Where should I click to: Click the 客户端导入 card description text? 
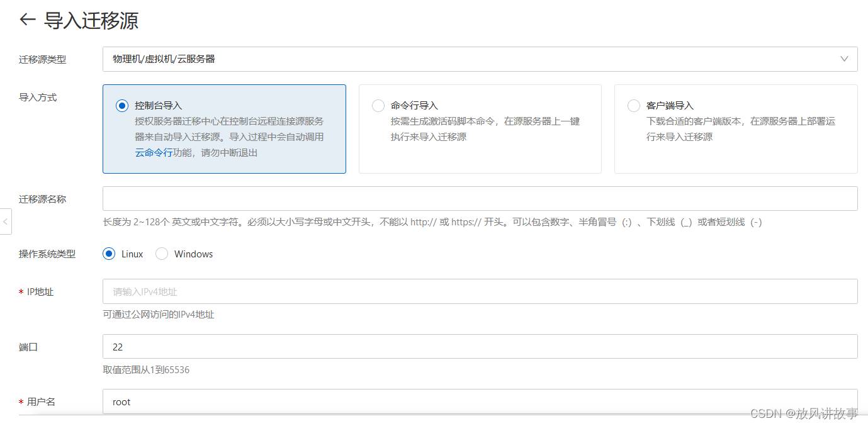741,129
